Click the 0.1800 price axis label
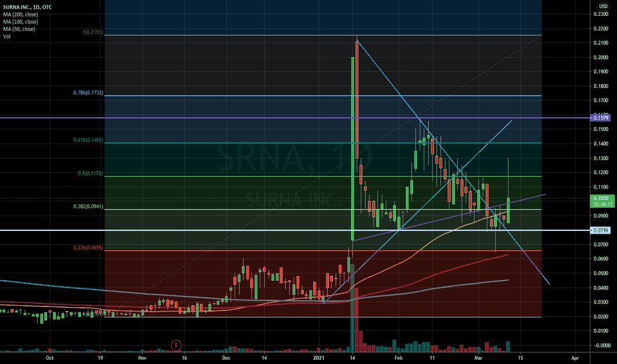The image size is (617, 364). pyautogui.click(x=600, y=86)
